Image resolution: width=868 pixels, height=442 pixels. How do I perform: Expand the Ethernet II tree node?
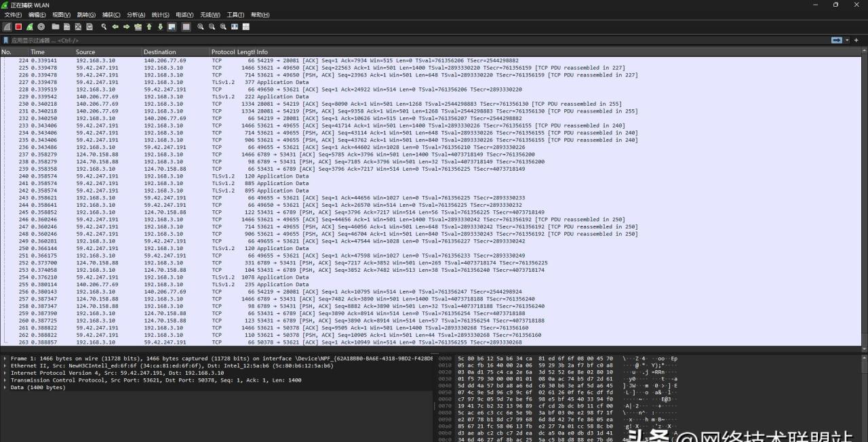click(5, 365)
